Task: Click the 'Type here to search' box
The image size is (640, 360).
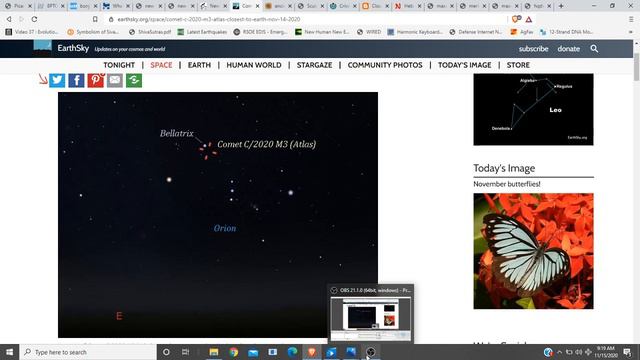Action: pos(88,352)
